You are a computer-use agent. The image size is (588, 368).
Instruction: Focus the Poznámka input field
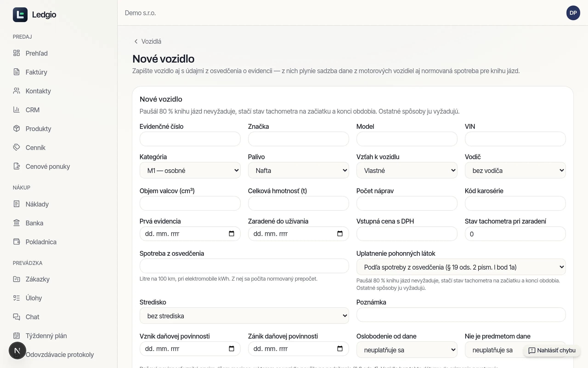tap(461, 314)
